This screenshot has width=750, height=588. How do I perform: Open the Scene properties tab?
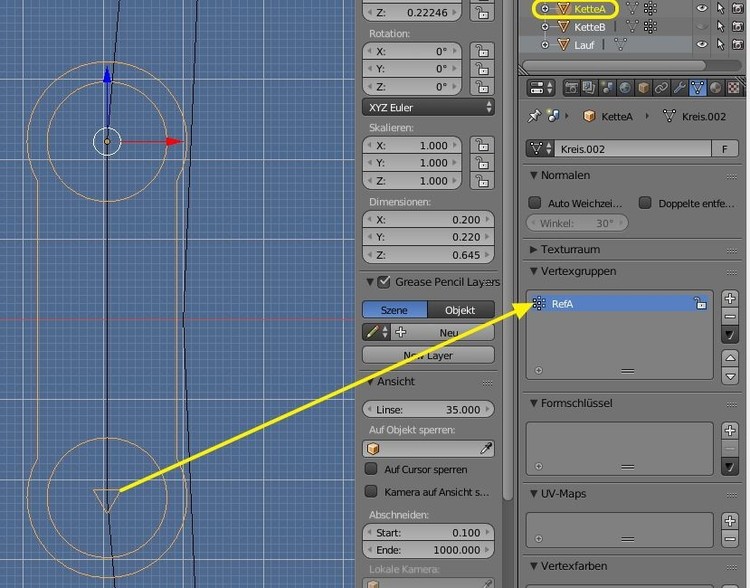(607, 88)
